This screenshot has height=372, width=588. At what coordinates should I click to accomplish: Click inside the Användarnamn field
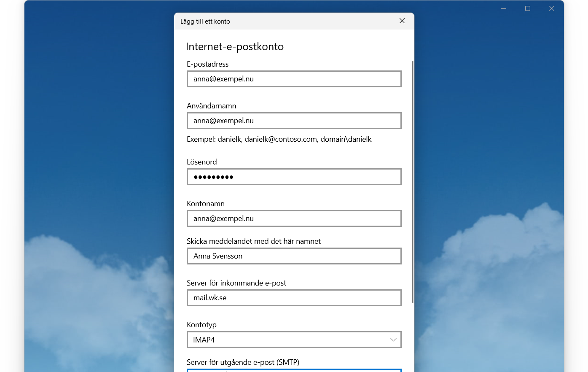tap(294, 121)
